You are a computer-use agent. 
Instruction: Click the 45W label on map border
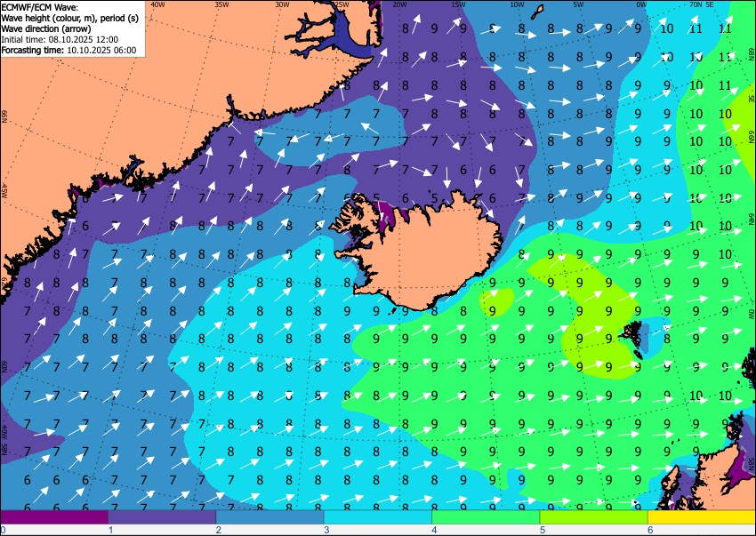[4, 191]
